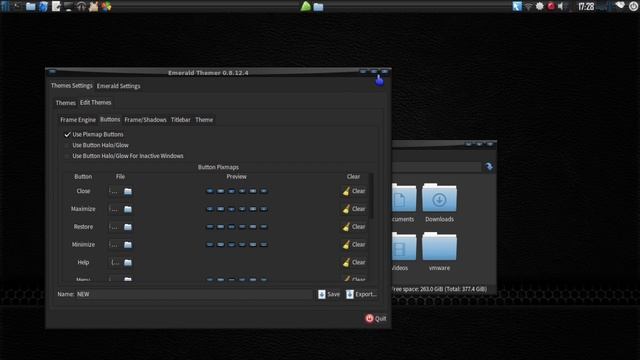Open the Downloads folder in file manager
The width and height of the screenshot is (640, 360).
[439, 202]
